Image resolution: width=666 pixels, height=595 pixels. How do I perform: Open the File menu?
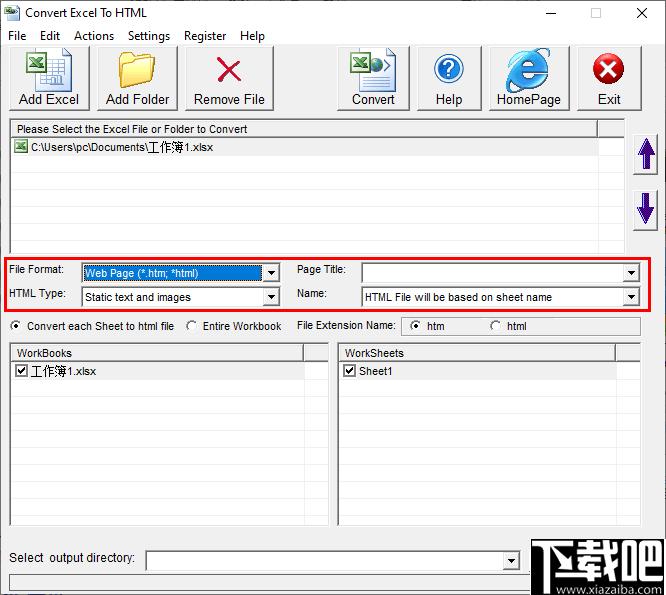17,36
